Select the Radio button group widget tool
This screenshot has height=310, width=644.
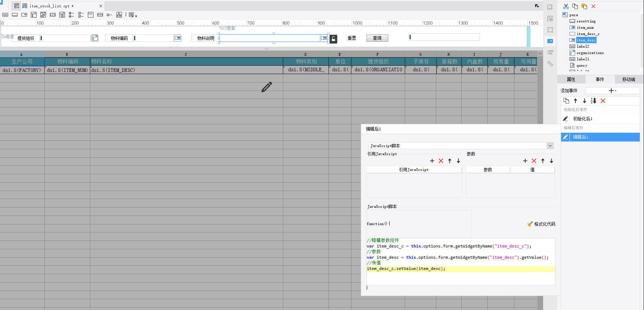(71, 15)
